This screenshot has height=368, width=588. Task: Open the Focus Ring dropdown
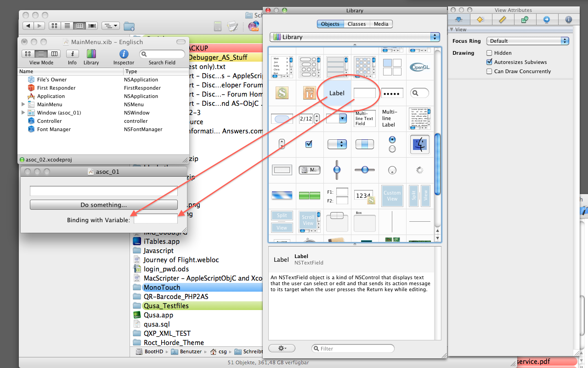(x=528, y=41)
